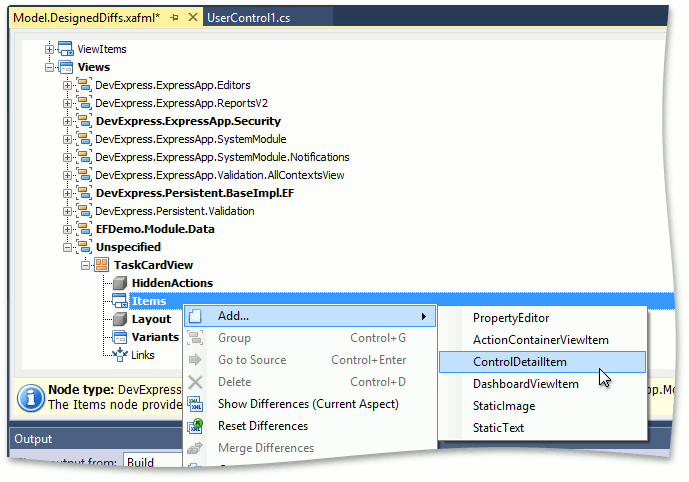Open the Add... submenu

click(x=310, y=316)
